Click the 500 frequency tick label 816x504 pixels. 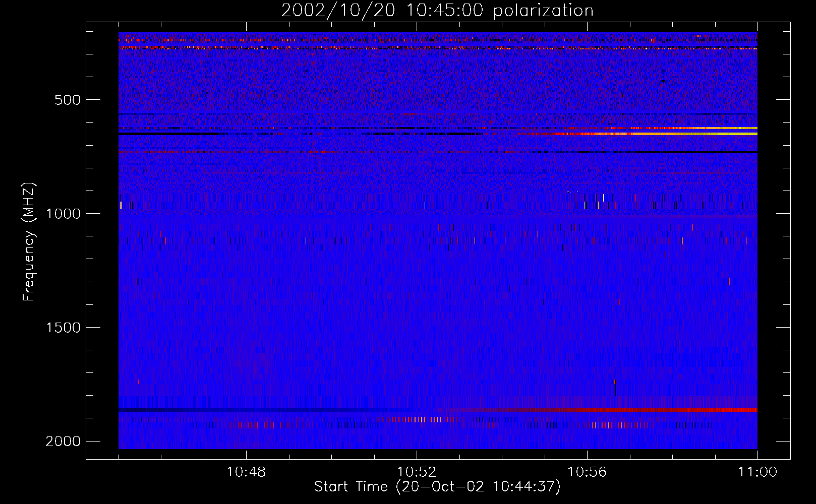tap(68, 100)
